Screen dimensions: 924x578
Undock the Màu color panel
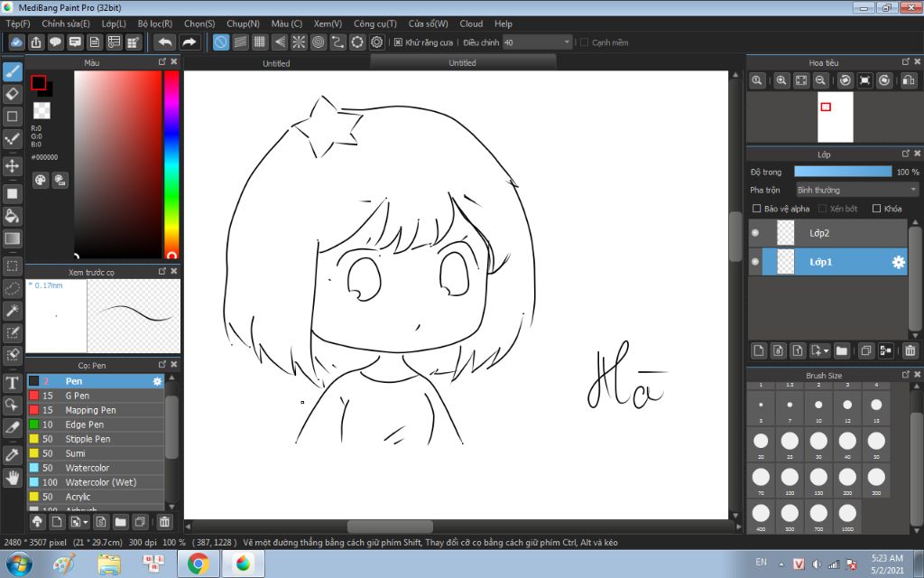162,62
